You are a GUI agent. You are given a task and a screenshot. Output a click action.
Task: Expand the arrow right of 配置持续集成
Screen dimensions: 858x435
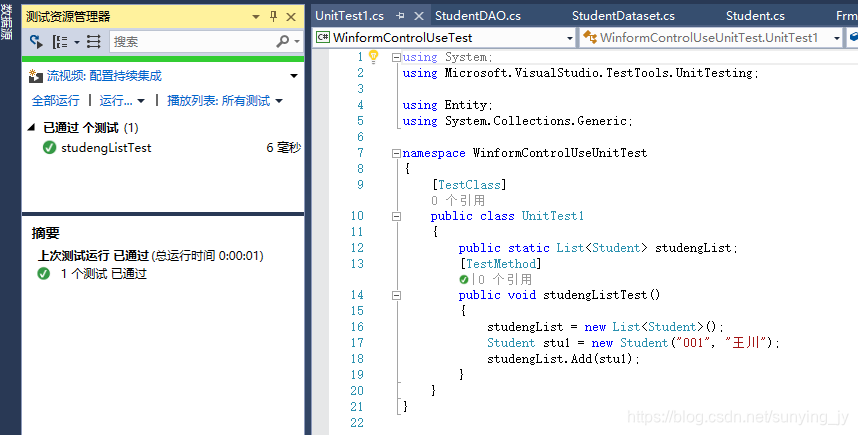294,76
